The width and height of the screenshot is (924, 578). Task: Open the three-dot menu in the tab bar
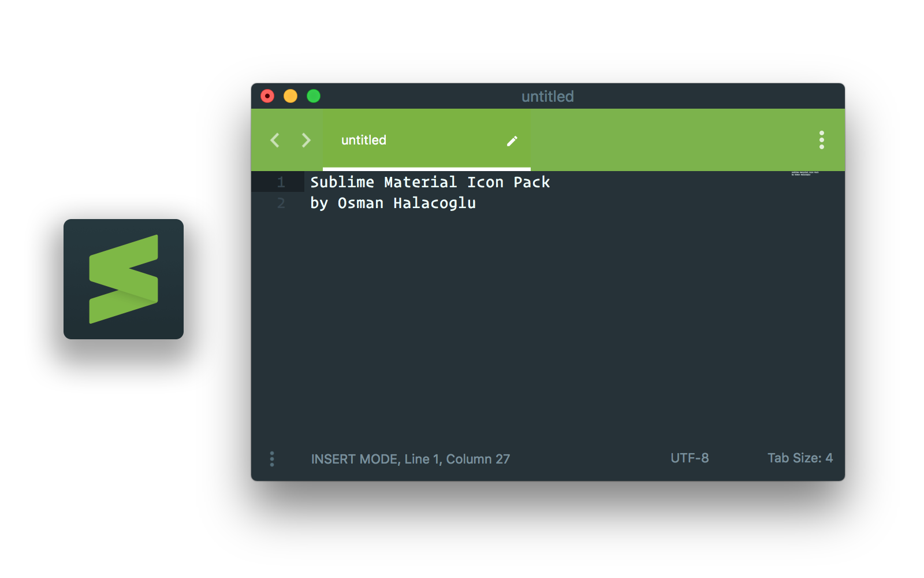tap(822, 140)
